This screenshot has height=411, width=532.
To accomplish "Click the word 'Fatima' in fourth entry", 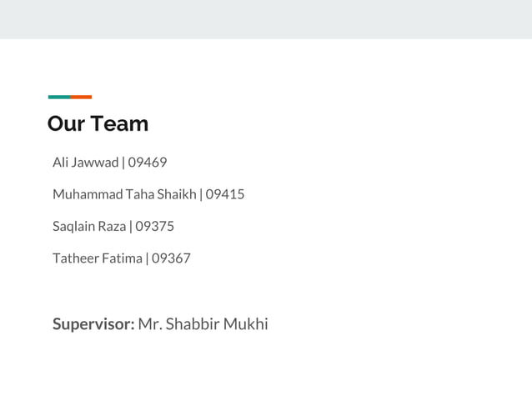I will coord(122,258).
